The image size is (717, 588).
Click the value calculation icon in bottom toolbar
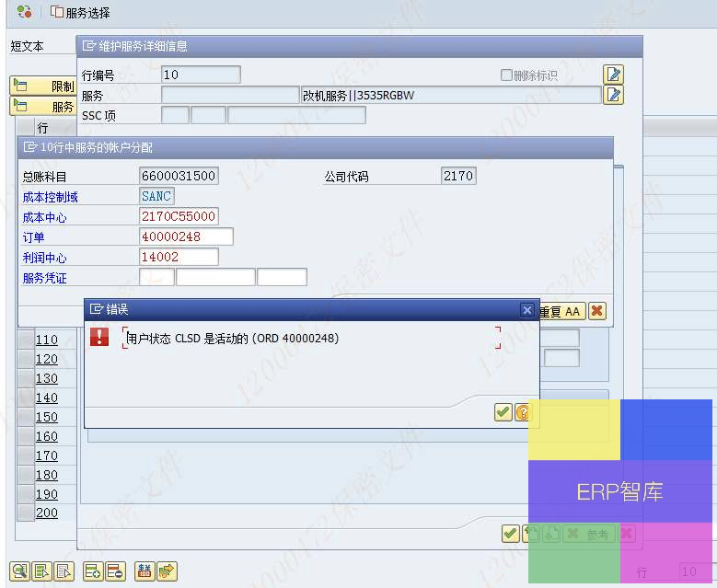click(x=145, y=571)
